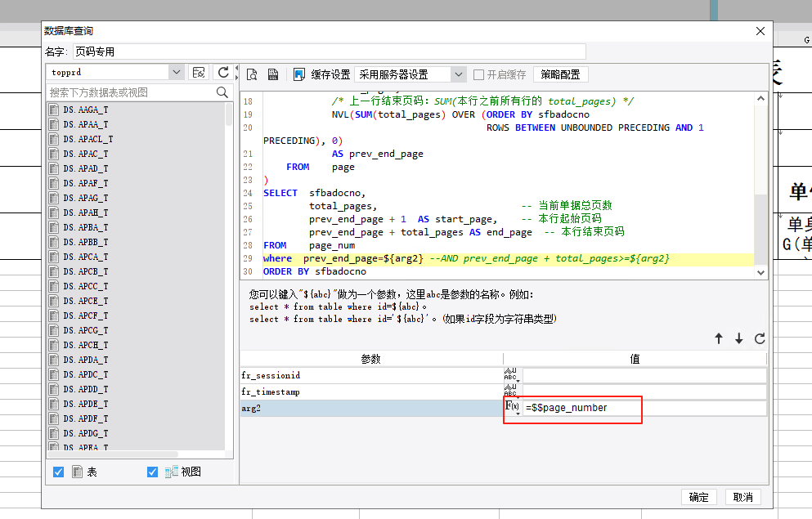812x519 pixels.
Task: Select the DS.APCB_T table
Action: [x=85, y=271]
